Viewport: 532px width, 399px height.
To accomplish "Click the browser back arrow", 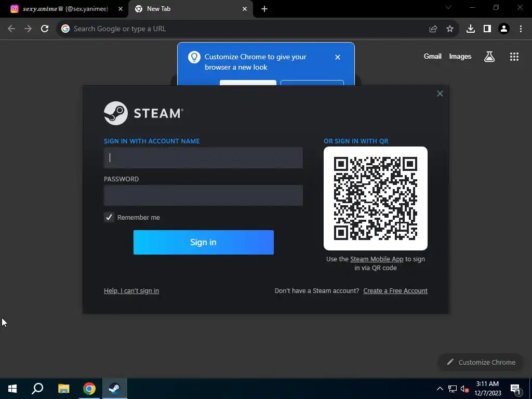I will tap(11, 29).
